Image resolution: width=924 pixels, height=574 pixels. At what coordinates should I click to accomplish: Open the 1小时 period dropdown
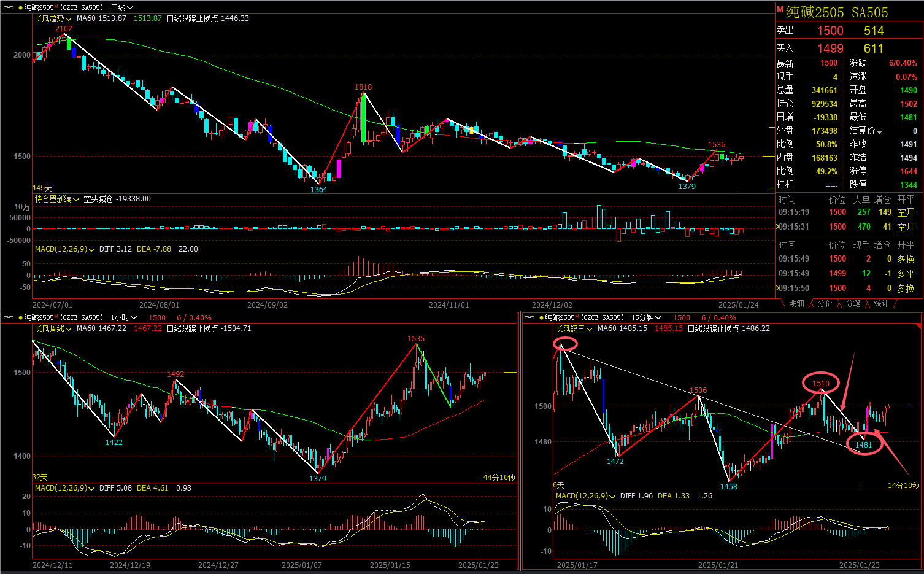(x=123, y=317)
